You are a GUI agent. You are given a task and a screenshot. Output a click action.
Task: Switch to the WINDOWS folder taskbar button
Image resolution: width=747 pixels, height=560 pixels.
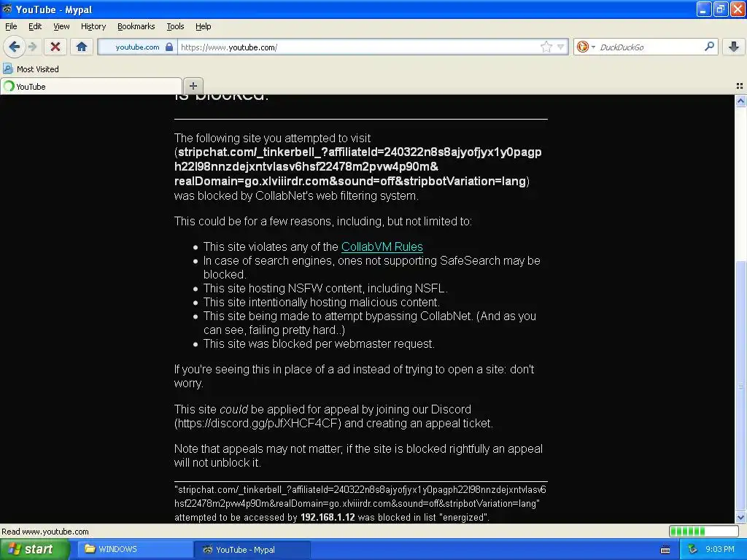coord(134,549)
